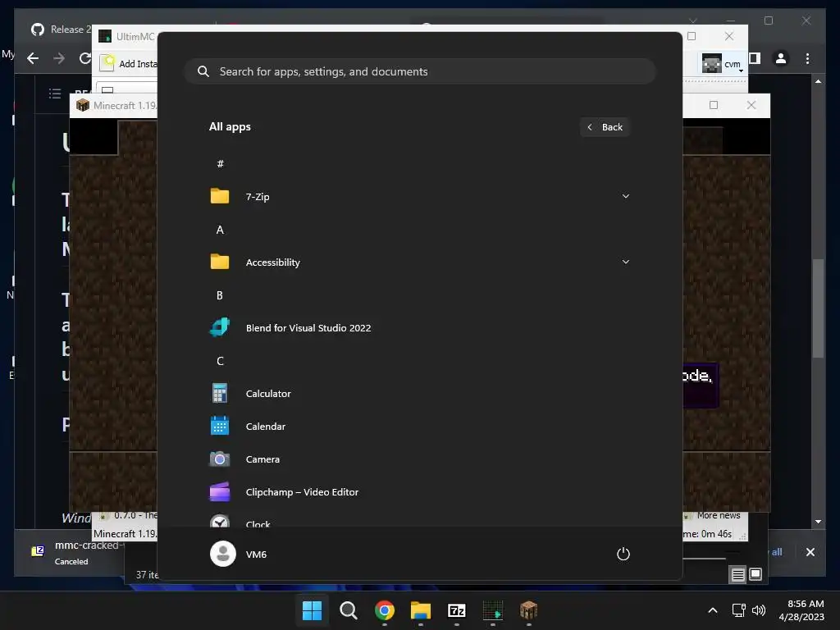Image resolution: width=840 pixels, height=630 pixels.
Task: Launch Blend for Visual Studio 2022
Action: tap(419, 328)
